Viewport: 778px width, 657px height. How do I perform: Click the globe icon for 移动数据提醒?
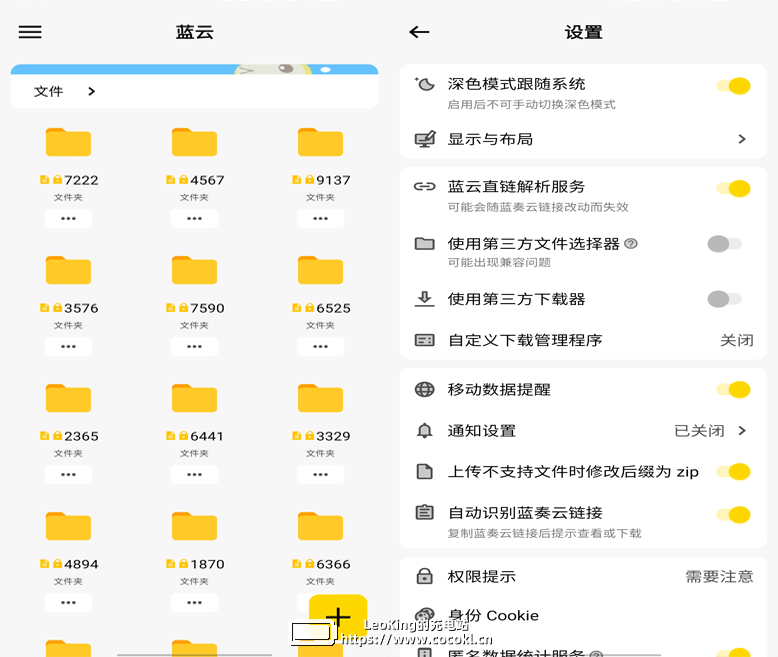[x=424, y=390]
